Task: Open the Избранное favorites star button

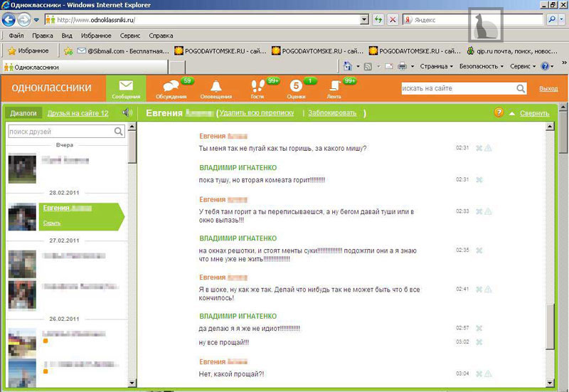Action: (28, 51)
